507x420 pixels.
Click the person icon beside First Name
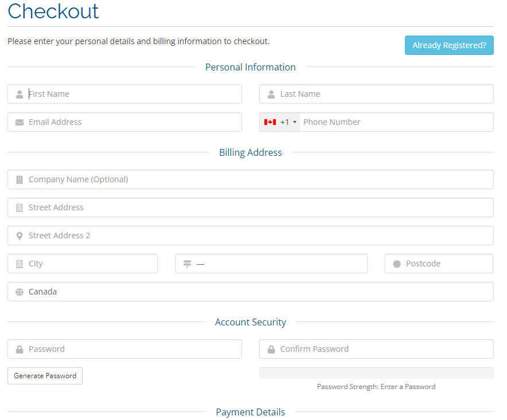tap(19, 95)
